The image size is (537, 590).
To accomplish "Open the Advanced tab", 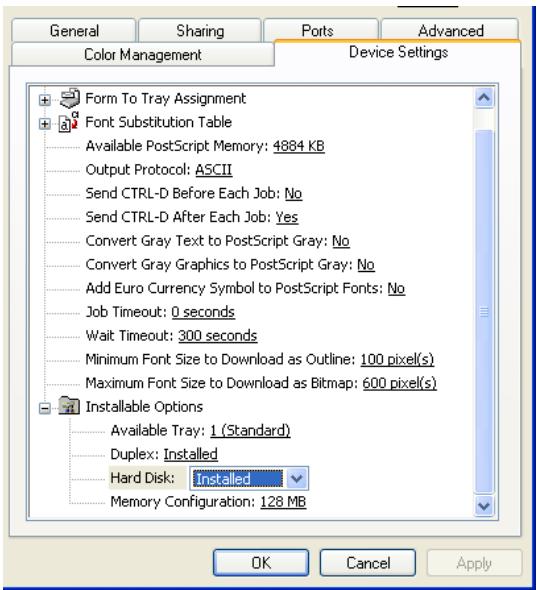I will (450, 30).
